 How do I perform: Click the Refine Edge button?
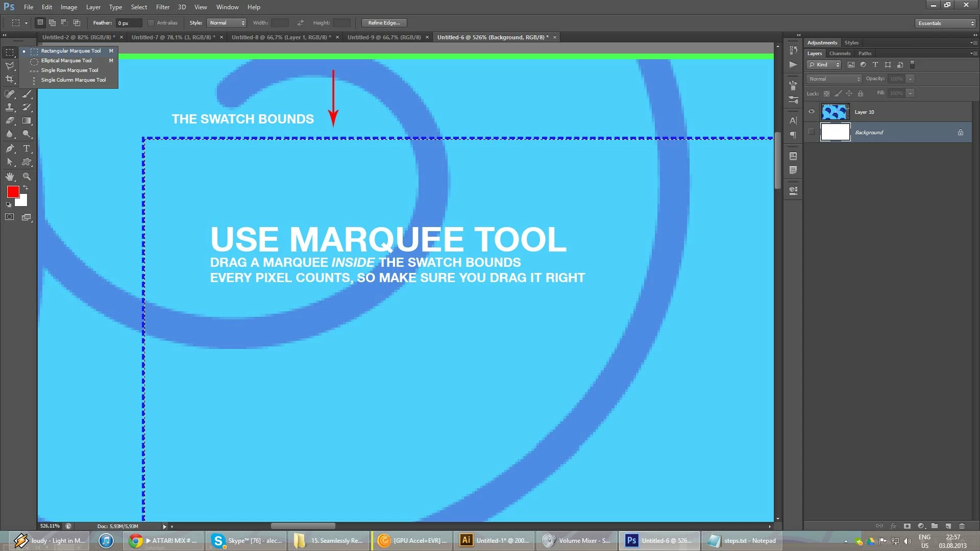(x=384, y=23)
